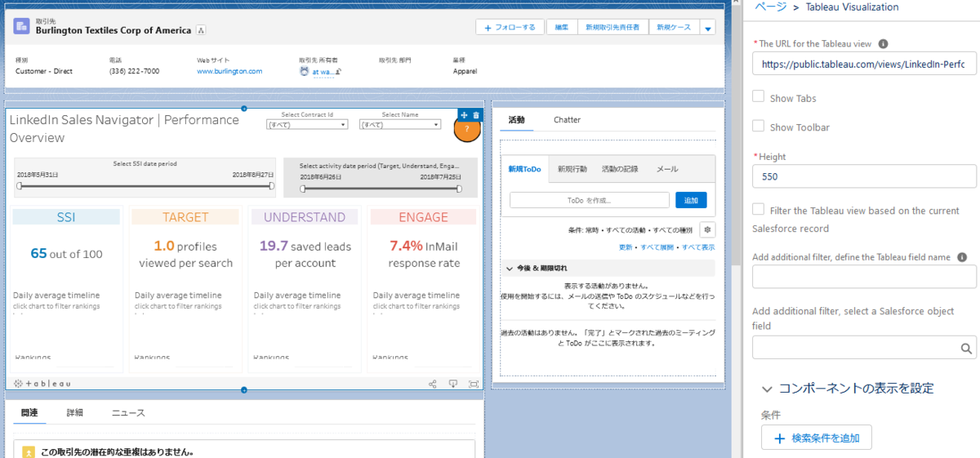Click the Salesforce object field search box
The height and width of the screenshot is (458, 980).
tap(864, 348)
